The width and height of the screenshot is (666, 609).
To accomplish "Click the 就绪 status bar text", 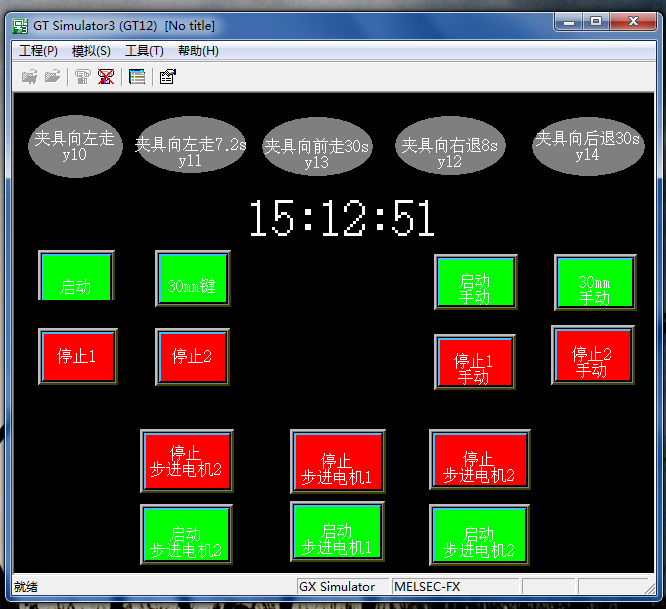I will pos(25,587).
